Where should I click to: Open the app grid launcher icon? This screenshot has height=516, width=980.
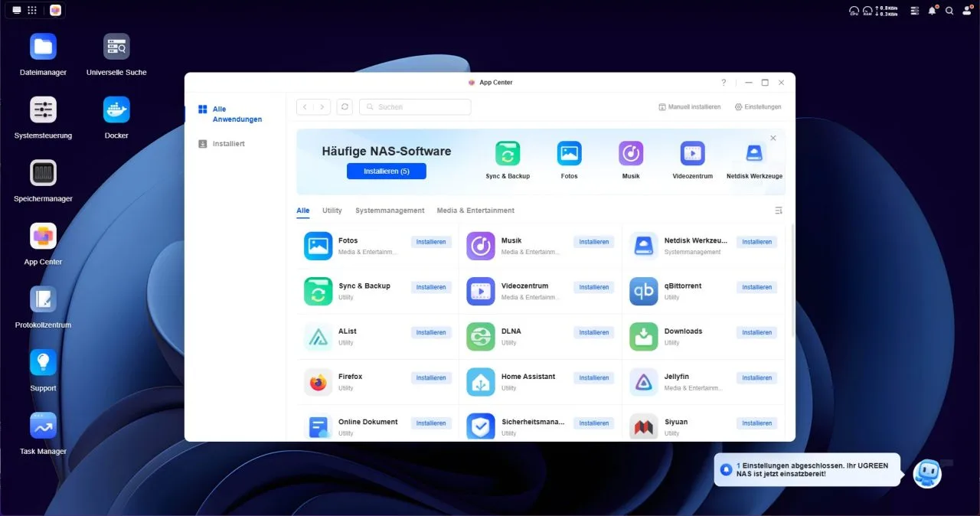click(32, 10)
